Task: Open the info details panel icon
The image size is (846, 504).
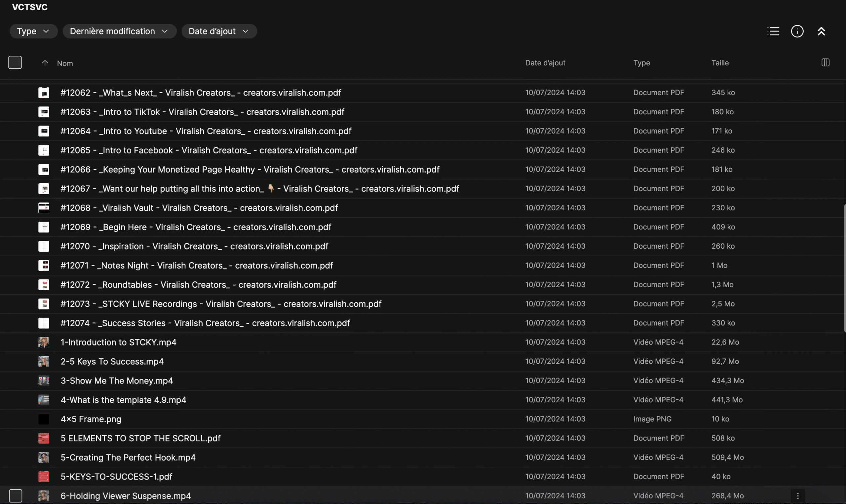Action: 797,31
